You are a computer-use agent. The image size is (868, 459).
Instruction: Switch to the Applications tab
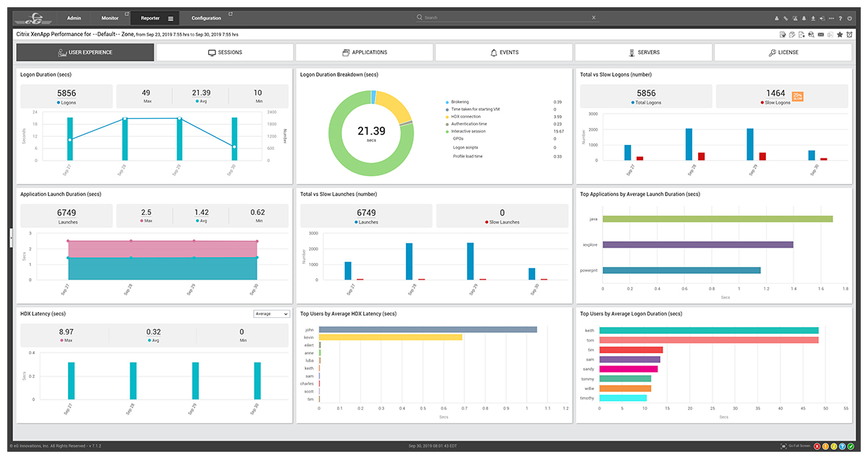click(365, 52)
